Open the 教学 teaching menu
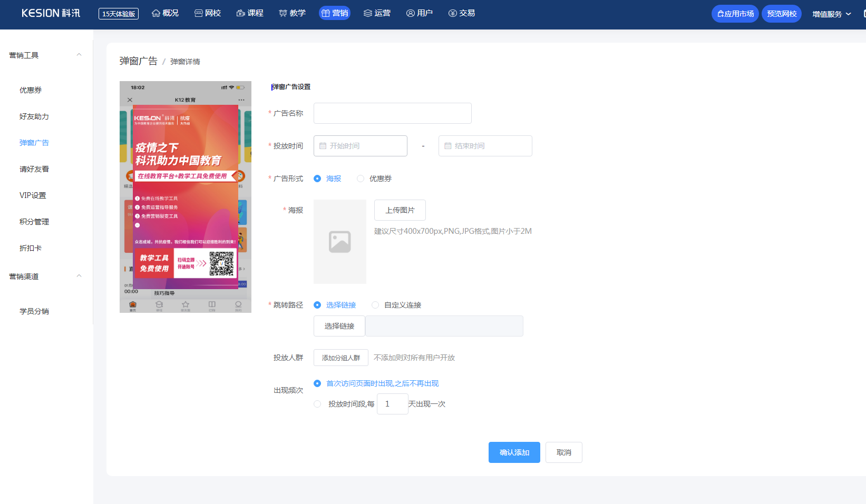This screenshot has height=504, width=866. (x=292, y=13)
